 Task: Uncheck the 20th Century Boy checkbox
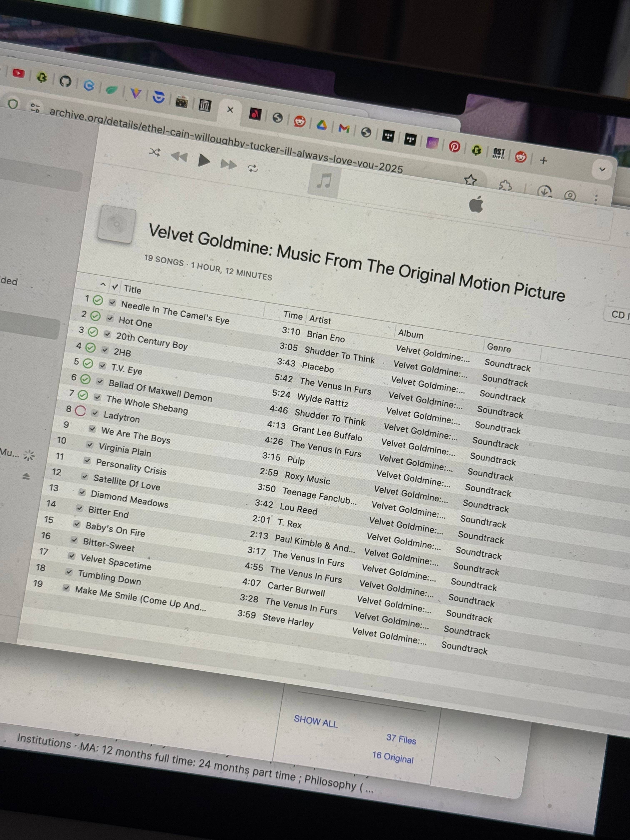pos(107,334)
